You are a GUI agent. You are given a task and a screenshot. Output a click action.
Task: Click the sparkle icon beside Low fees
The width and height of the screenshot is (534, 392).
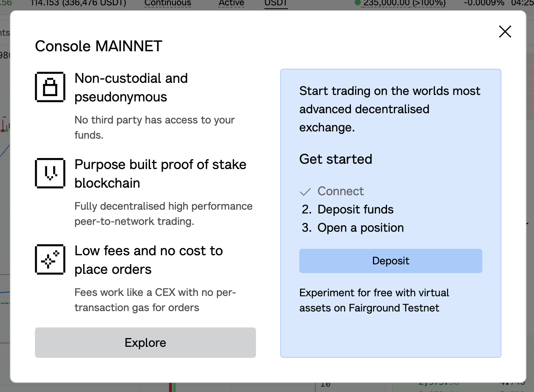click(x=50, y=259)
